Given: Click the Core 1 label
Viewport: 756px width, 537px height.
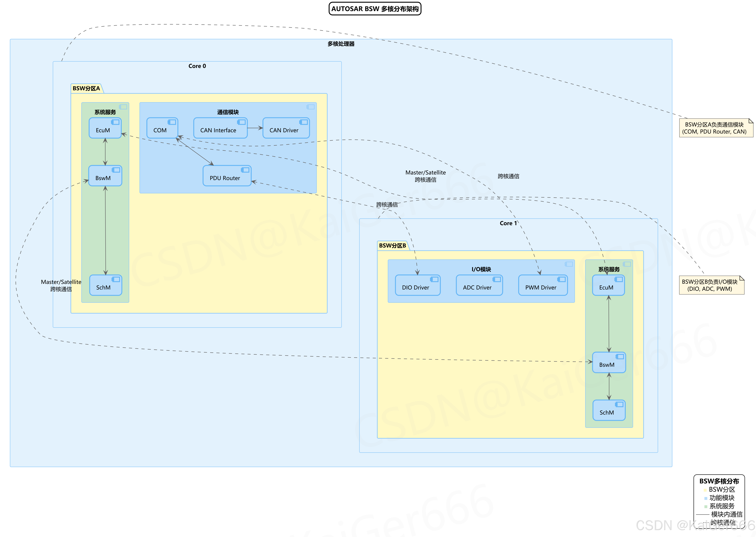Looking at the screenshot, I should pos(508,223).
